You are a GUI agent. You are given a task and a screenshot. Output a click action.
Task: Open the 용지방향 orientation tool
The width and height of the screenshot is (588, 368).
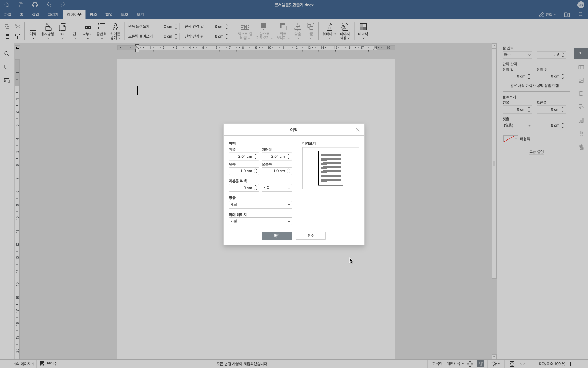[48, 31]
